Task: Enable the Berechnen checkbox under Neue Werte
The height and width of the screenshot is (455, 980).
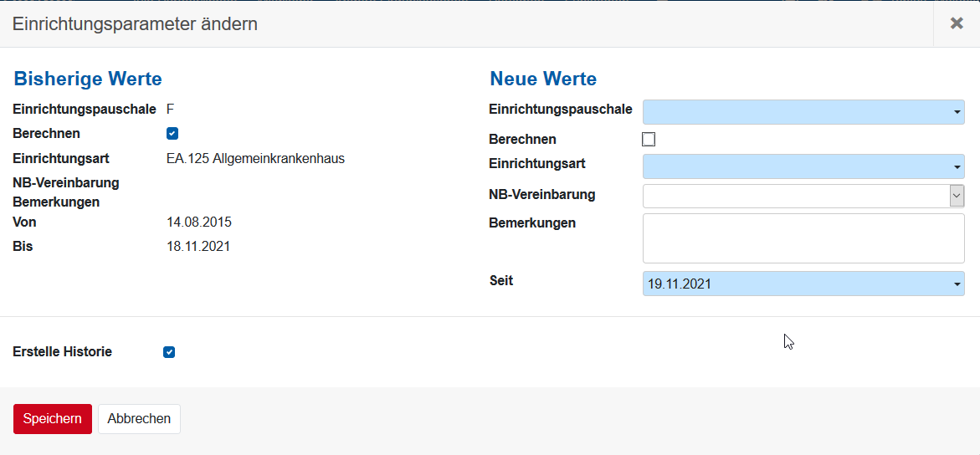Action: 649,140
